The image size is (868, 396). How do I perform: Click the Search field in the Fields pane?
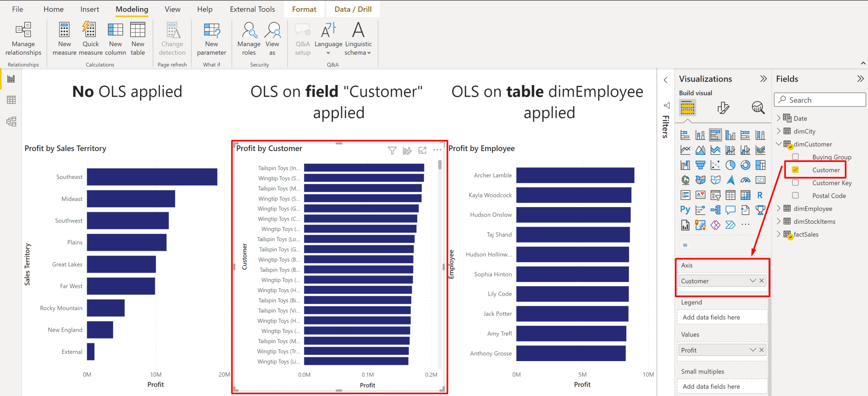(x=819, y=100)
